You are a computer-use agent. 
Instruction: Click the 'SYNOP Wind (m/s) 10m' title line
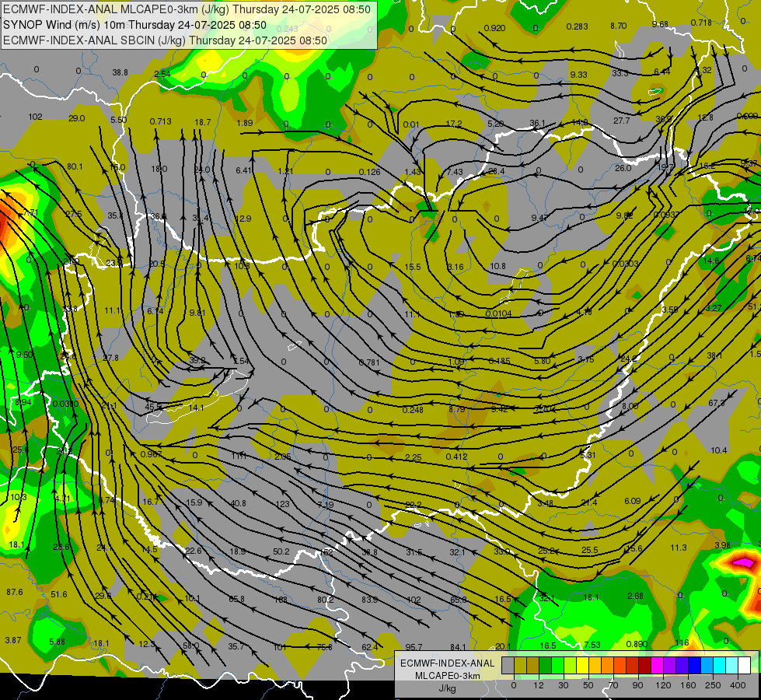(135, 25)
